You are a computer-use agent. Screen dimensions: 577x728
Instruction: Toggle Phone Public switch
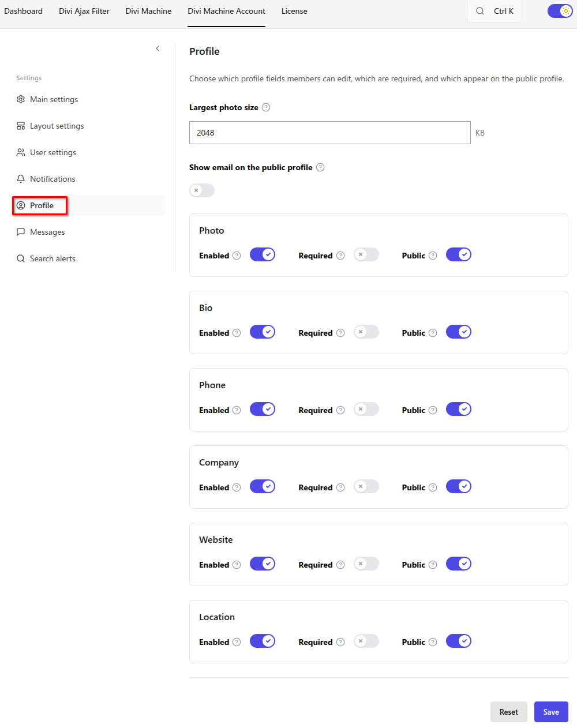pos(459,409)
